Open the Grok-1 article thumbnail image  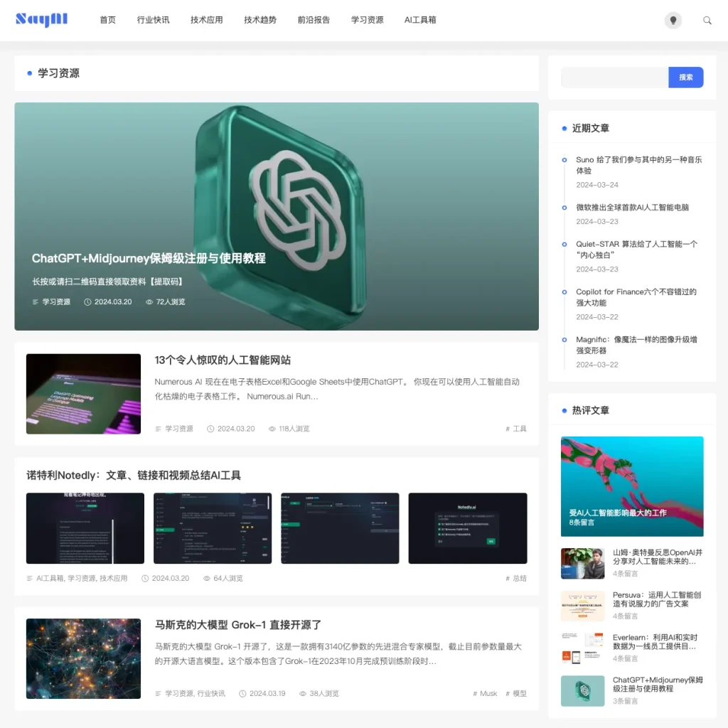pos(83,658)
